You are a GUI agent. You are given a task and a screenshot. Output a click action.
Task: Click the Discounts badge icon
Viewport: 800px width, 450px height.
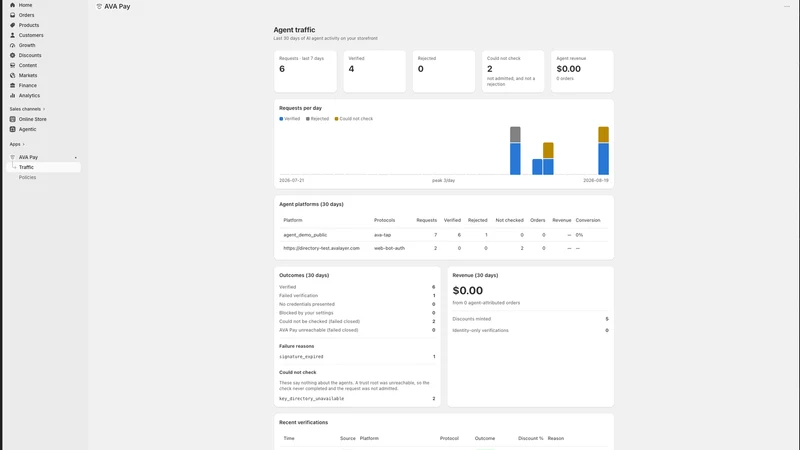pyautogui.click(x=13, y=55)
